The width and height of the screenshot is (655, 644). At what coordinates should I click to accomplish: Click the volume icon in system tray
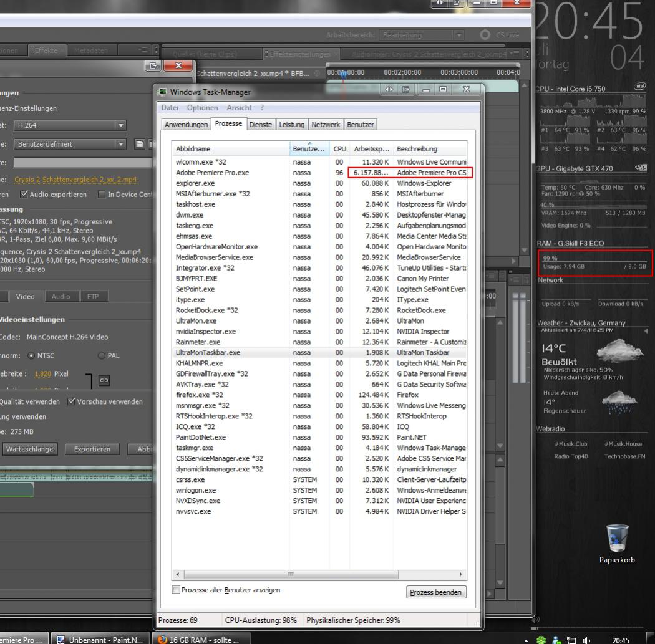click(x=586, y=640)
